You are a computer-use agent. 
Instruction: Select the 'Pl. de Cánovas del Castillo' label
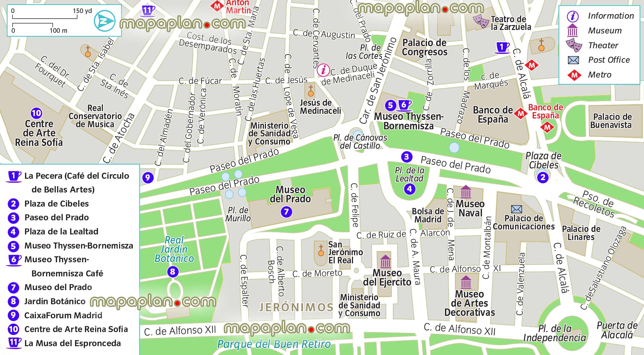360,142
